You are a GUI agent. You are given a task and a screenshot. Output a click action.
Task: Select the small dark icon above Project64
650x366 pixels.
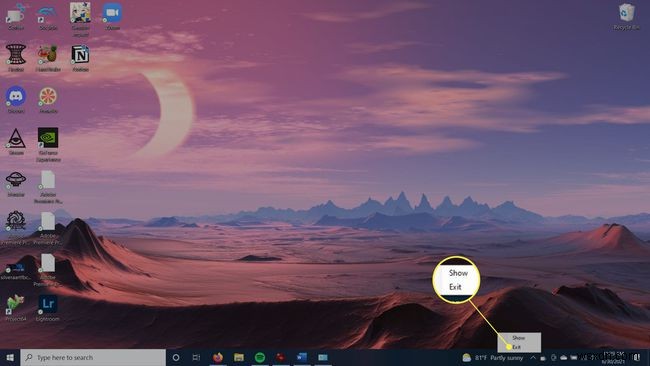tap(16, 271)
